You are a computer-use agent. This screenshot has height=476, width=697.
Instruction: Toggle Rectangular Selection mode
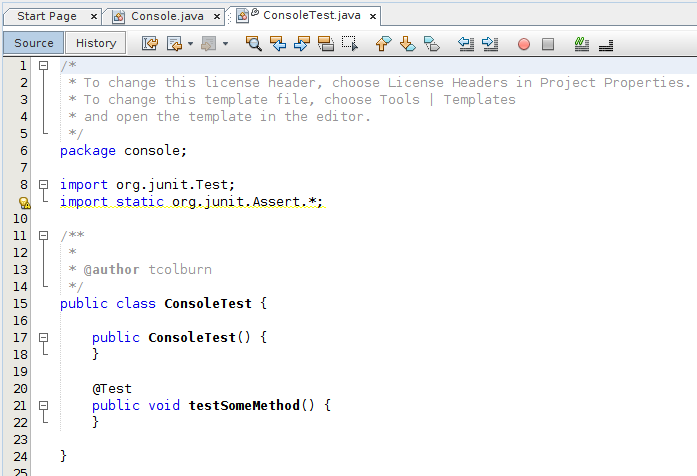pyautogui.click(x=349, y=44)
